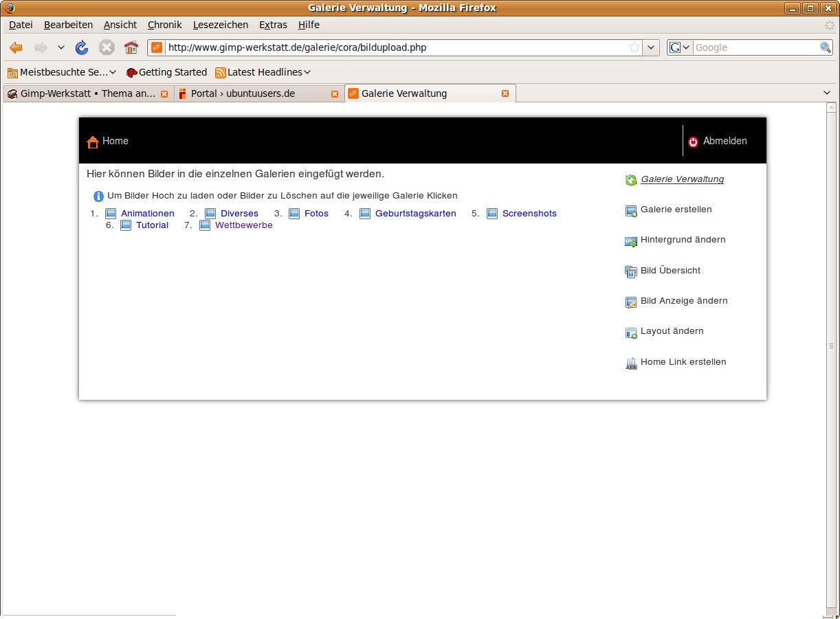
Task: Click the Galerie erstellen icon
Action: (x=631, y=211)
